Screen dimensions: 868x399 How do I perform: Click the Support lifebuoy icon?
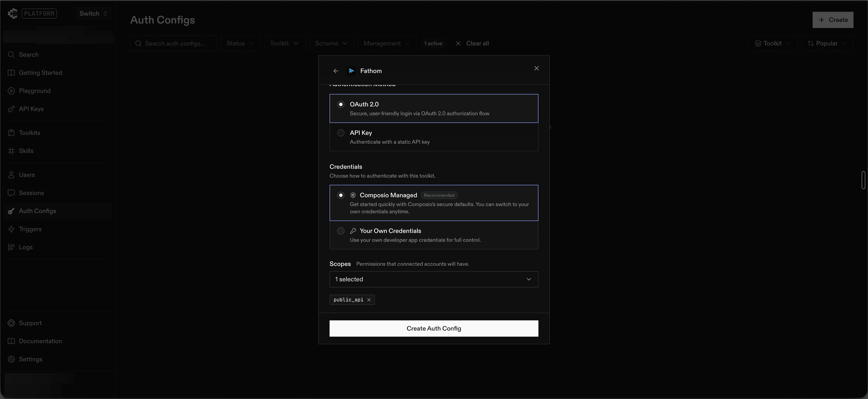(12, 323)
